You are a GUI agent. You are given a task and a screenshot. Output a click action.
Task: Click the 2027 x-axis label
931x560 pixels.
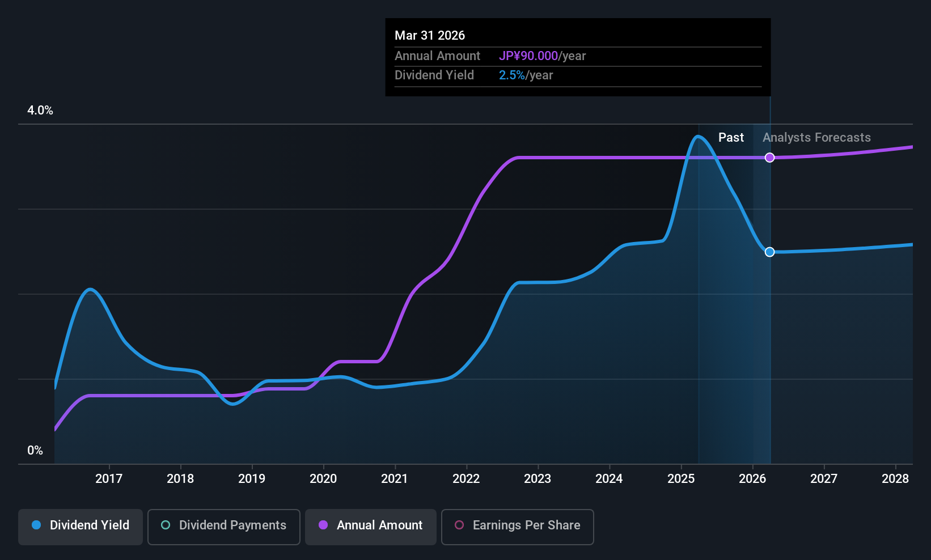(824, 479)
